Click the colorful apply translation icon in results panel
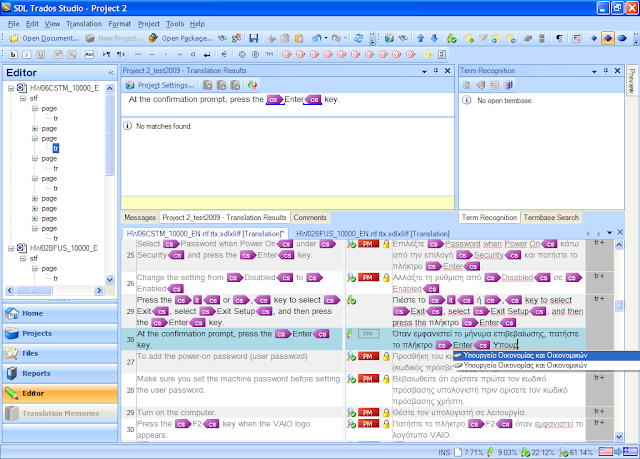Viewport: 640px width, 459px height. tap(252, 85)
